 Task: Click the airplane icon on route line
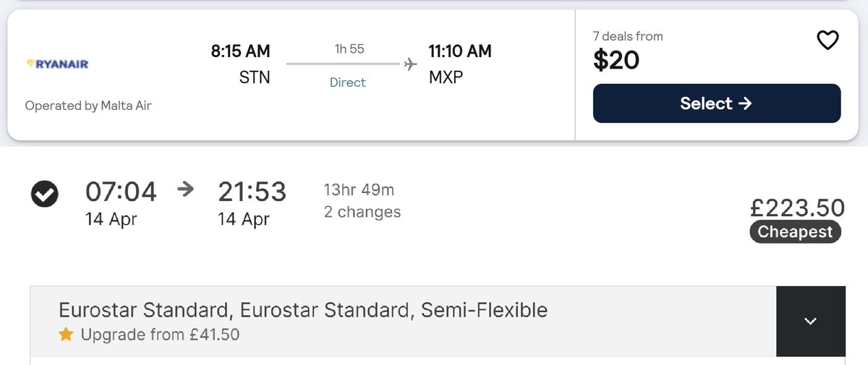tap(410, 64)
